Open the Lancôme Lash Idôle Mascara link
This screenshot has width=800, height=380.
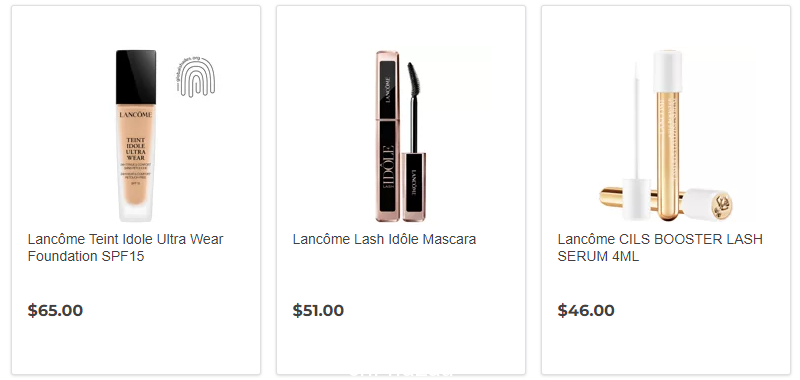click(x=384, y=239)
